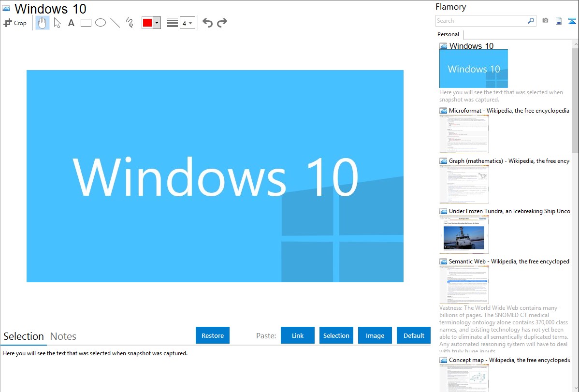579x392 pixels.
Task: Select the text annotation tool (A)
Action: [71, 23]
